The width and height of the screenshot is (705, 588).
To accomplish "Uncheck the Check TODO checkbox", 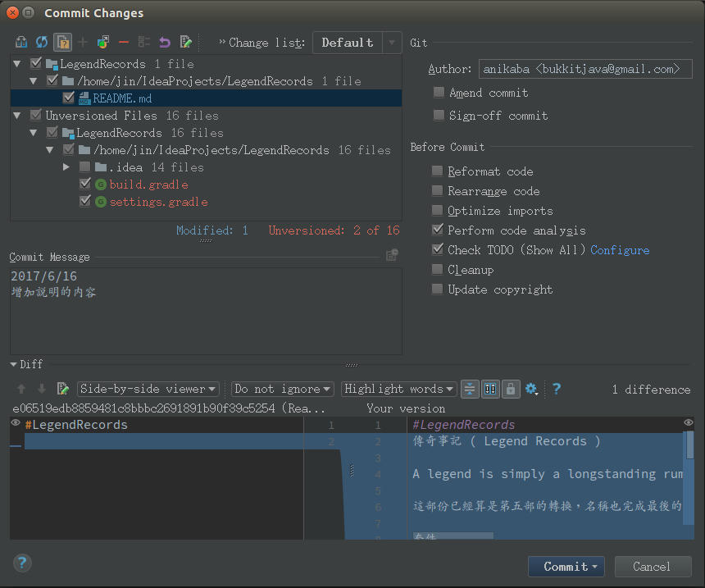I will [x=437, y=249].
